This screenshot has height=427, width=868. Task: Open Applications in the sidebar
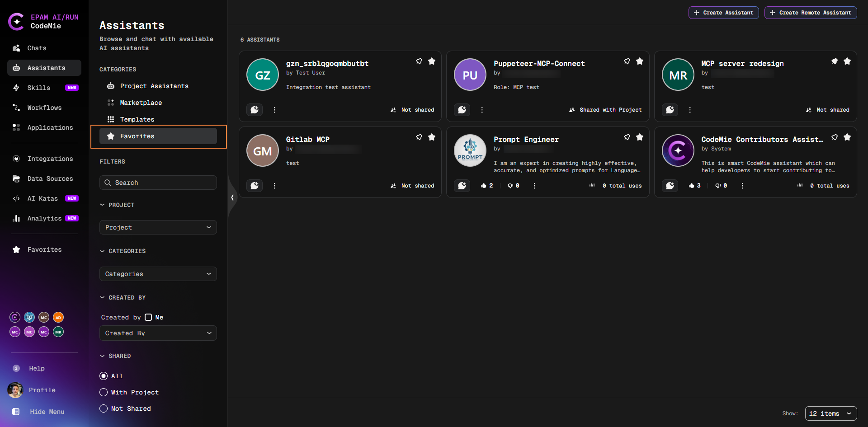(x=44, y=127)
